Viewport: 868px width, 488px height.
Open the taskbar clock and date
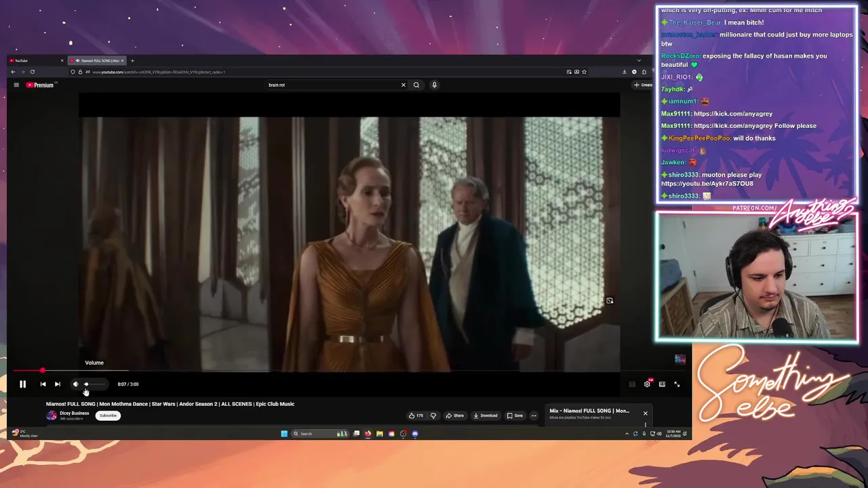(x=673, y=434)
